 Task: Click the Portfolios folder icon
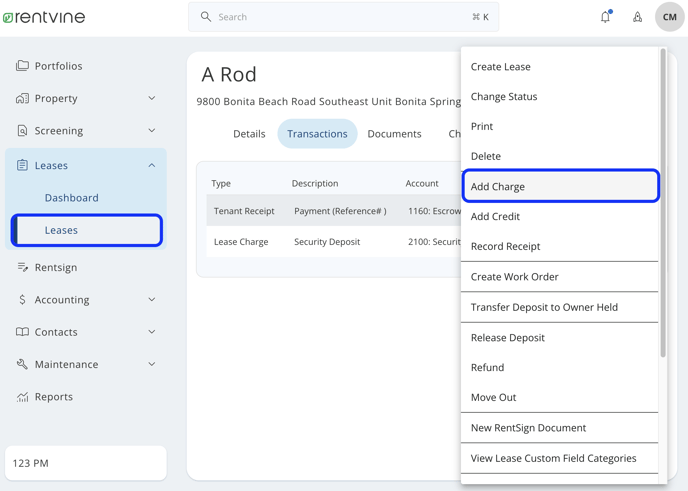point(22,66)
